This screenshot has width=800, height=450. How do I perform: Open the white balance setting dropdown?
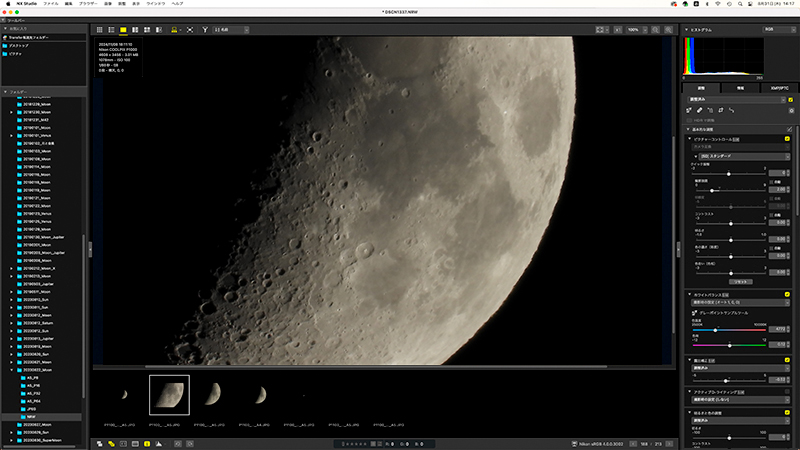[740, 303]
